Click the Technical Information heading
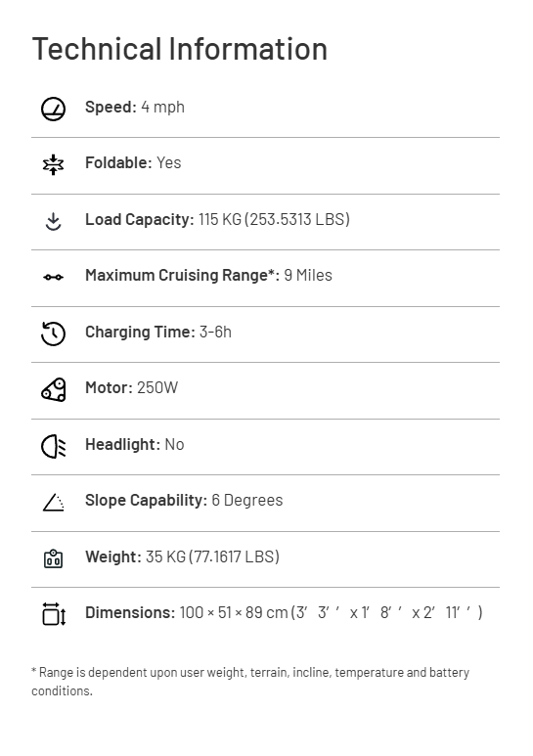The image size is (533, 756). (180, 49)
